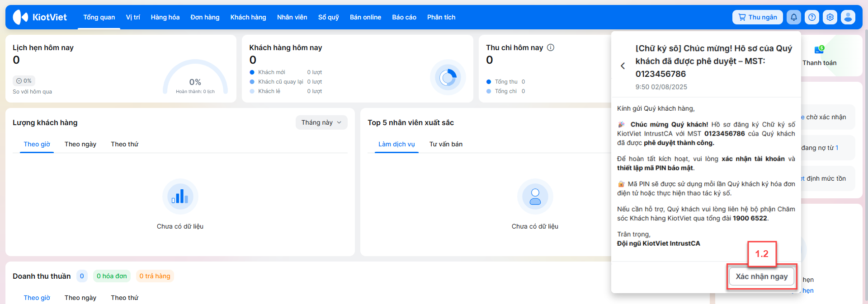
Task: Click the Thanh toán label
Action: [819, 63]
